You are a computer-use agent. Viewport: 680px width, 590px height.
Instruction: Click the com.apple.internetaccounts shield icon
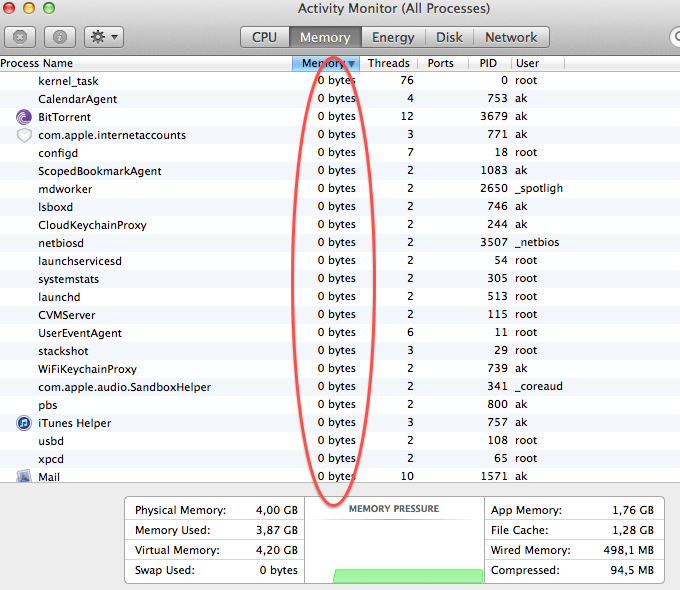(24, 135)
